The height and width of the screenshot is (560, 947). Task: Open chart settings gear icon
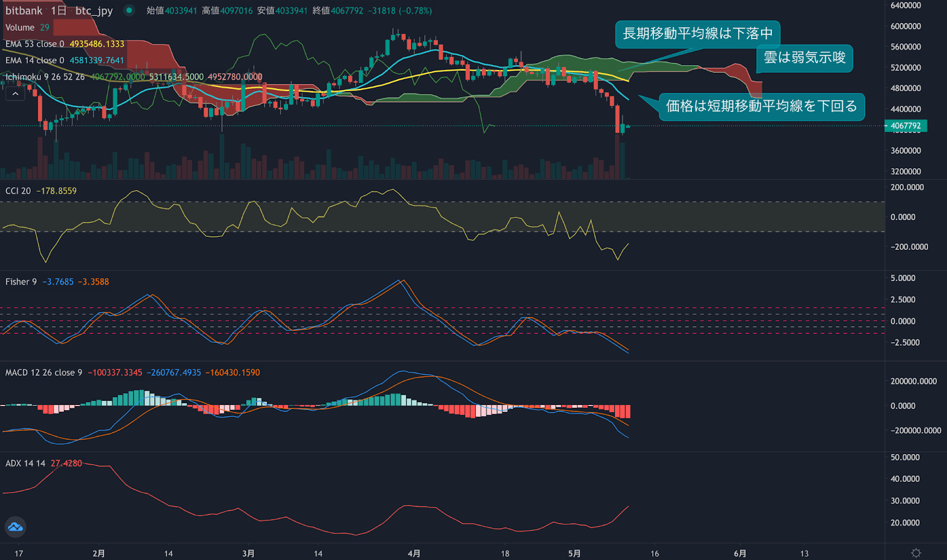click(916, 553)
